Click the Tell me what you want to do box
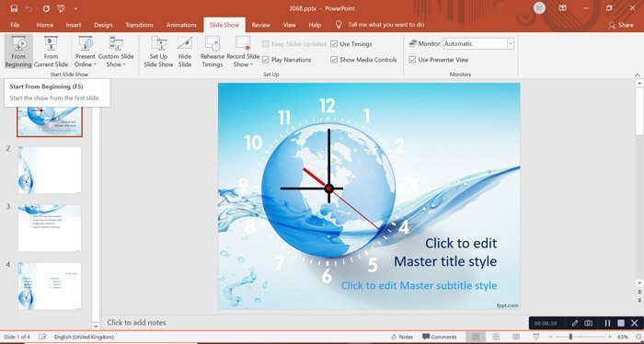This screenshot has width=644, height=344. click(x=380, y=25)
